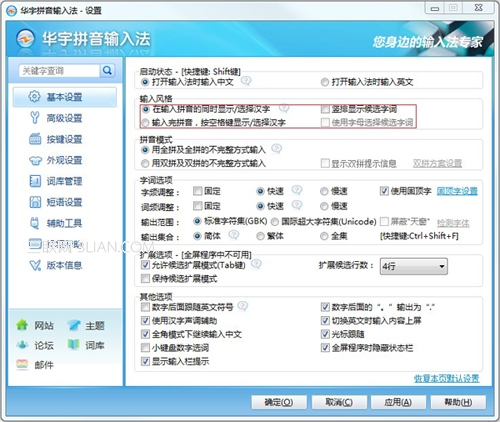Click help bubble next to 允许候选扩展模式
The width and height of the screenshot is (500, 422).
pos(256,264)
